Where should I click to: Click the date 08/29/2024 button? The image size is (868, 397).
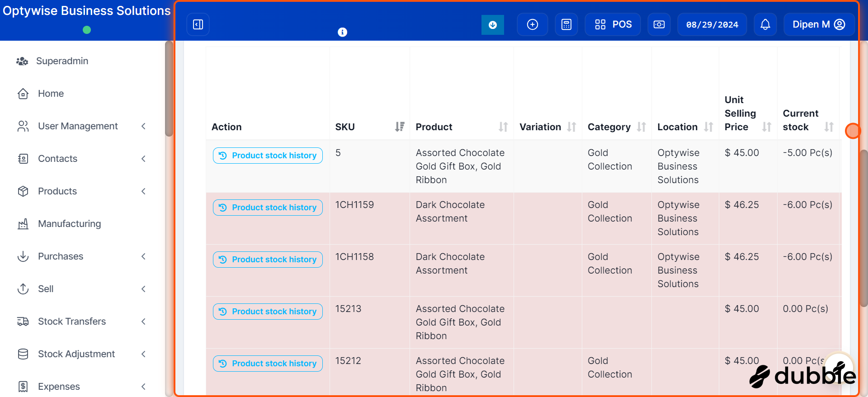[x=712, y=24]
